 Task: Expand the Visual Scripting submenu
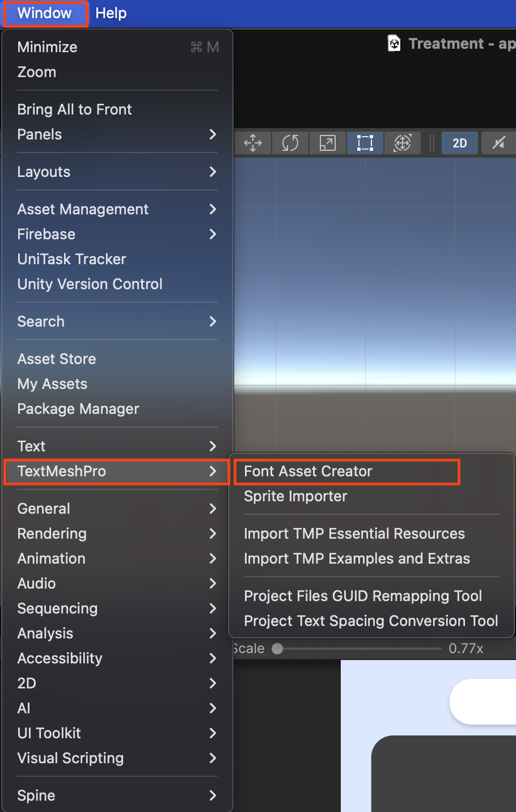click(117, 758)
